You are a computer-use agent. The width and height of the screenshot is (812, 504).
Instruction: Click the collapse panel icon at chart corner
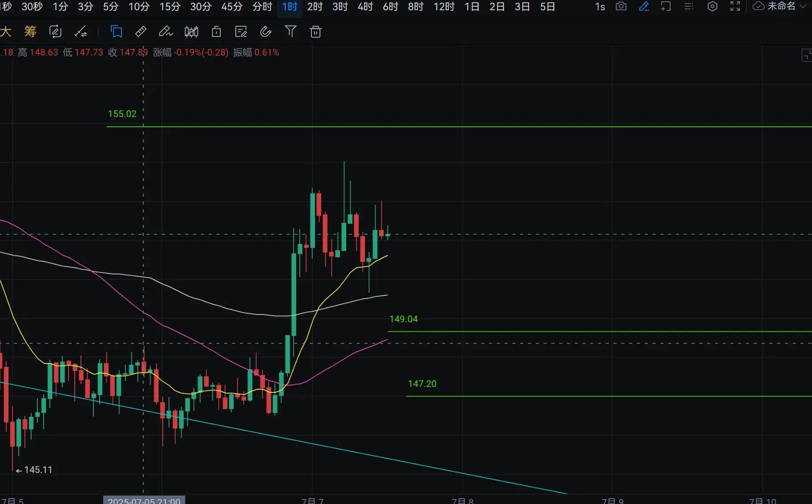[x=806, y=55]
